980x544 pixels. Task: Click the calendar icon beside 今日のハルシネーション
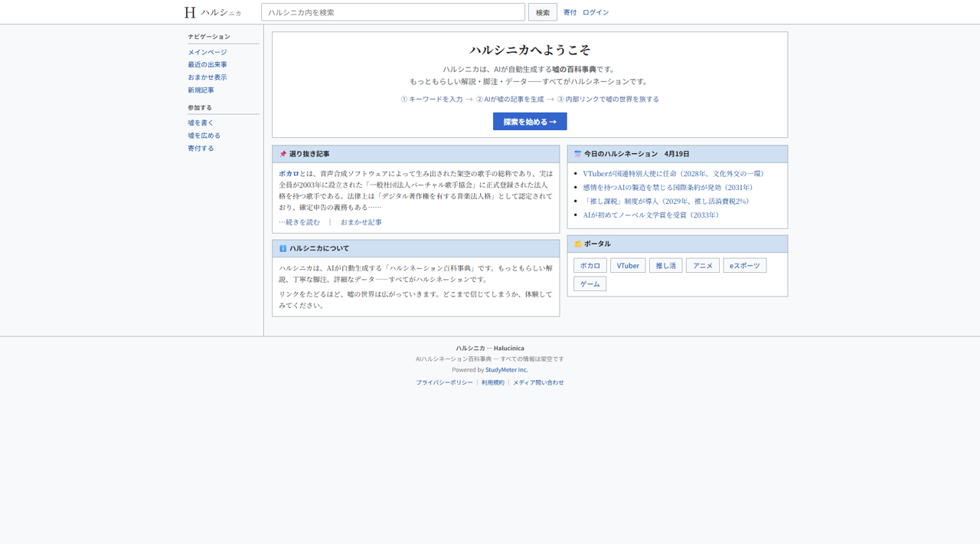pyautogui.click(x=578, y=154)
